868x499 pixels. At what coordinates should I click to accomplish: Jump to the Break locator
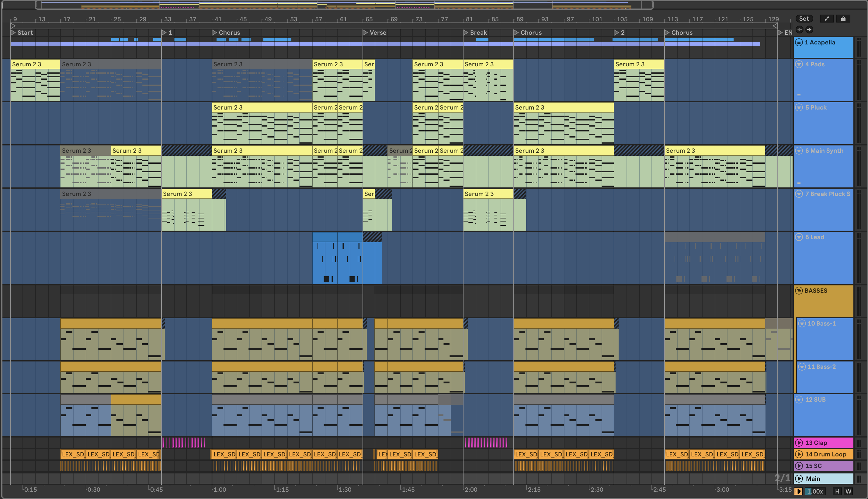pos(466,33)
